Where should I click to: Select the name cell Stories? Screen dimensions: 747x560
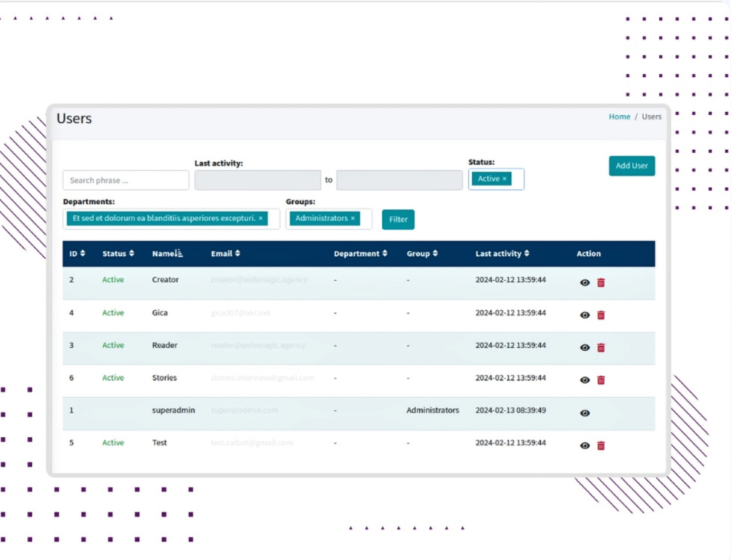pos(164,378)
